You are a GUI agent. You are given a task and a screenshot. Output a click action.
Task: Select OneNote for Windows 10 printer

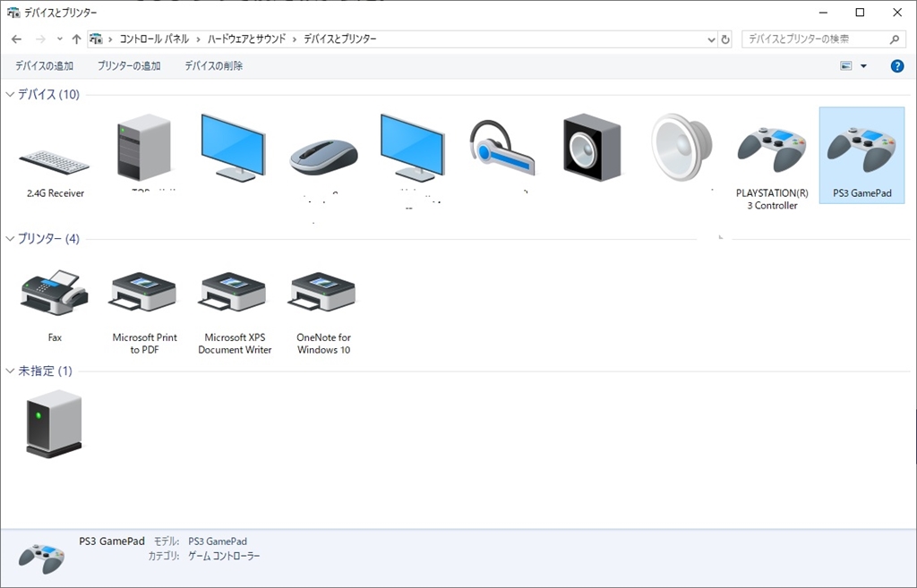click(x=323, y=291)
